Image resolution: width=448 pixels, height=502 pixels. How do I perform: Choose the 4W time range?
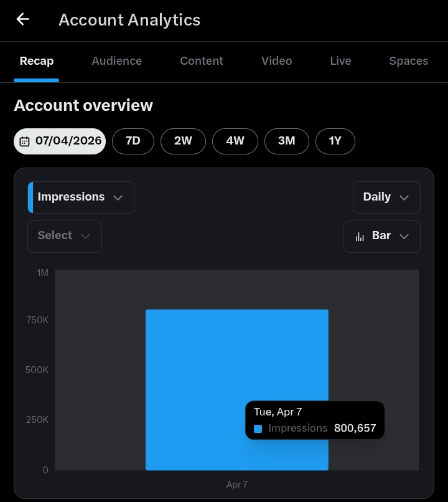(x=235, y=141)
